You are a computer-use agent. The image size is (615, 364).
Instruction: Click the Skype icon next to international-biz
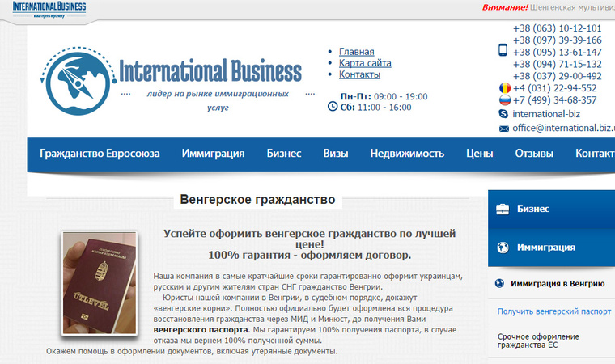[503, 114]
